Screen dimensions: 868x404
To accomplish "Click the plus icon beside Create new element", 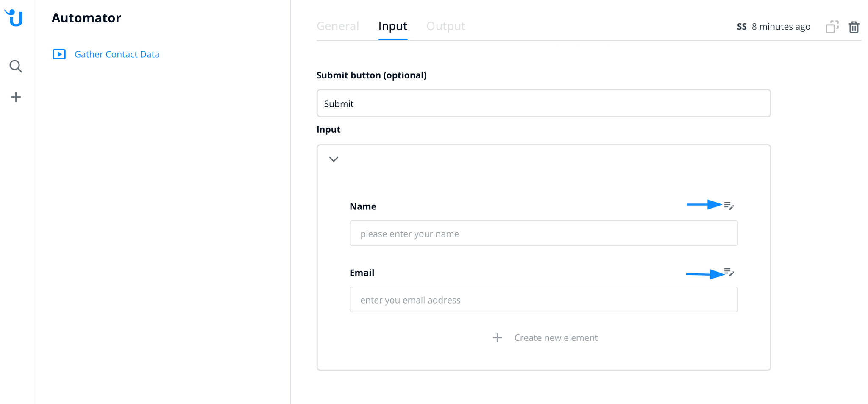I will pyautogui.click(x=497, y=338).
